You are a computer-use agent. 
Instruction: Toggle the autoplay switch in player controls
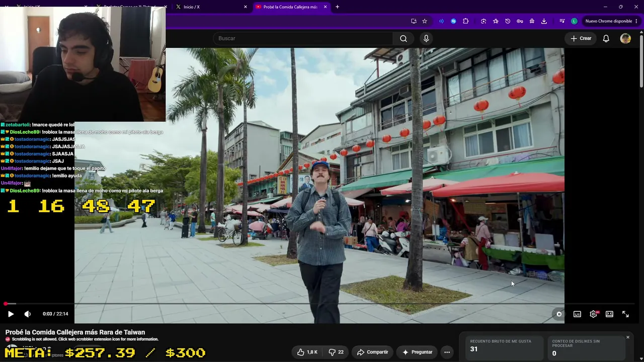559,314
